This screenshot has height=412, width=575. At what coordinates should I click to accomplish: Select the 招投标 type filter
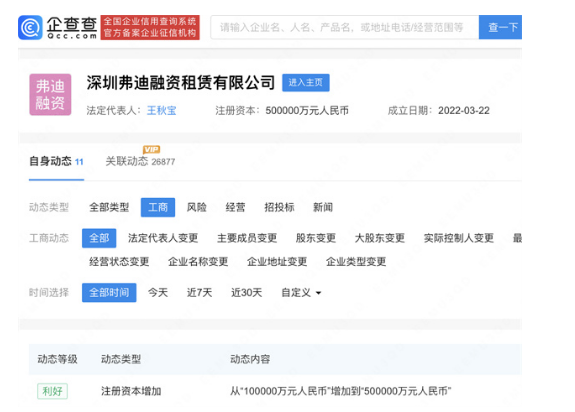click(x=279, y=207)
